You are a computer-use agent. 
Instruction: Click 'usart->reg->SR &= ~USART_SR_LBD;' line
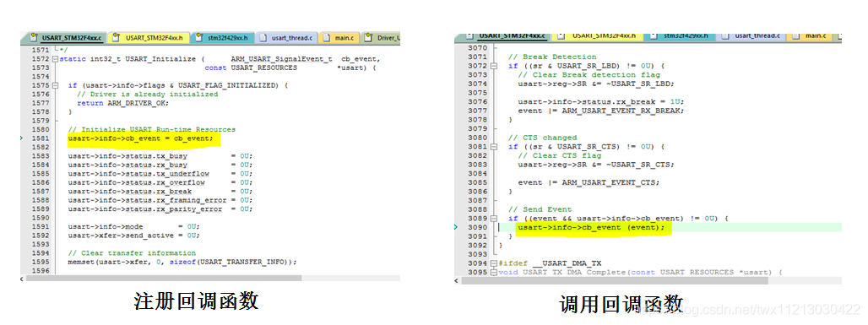coord(596,84)
